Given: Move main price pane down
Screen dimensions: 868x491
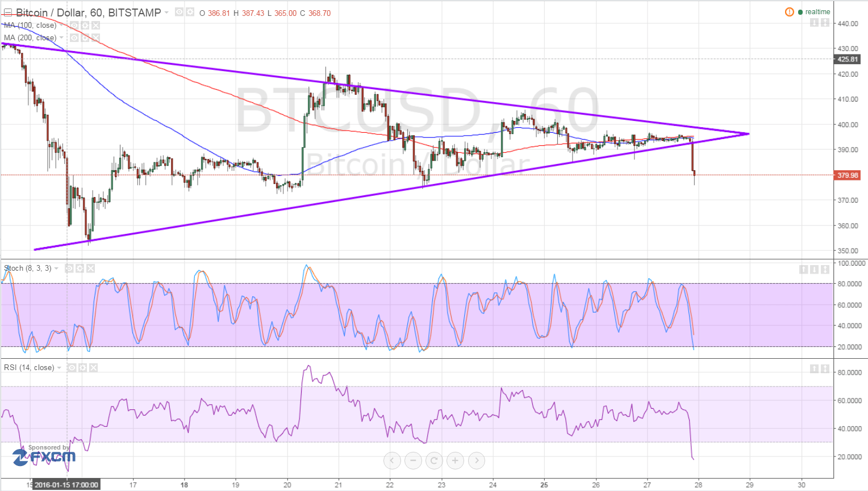Looking at the screenshot, I should pos(814,23).
